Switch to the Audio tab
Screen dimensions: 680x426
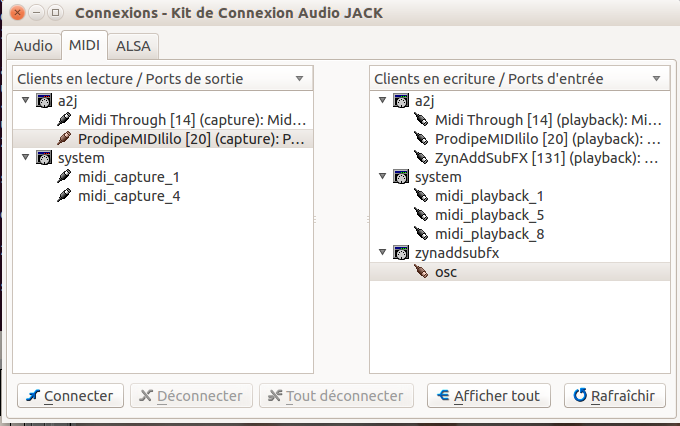pyautogui.click(x=33, y=46)
